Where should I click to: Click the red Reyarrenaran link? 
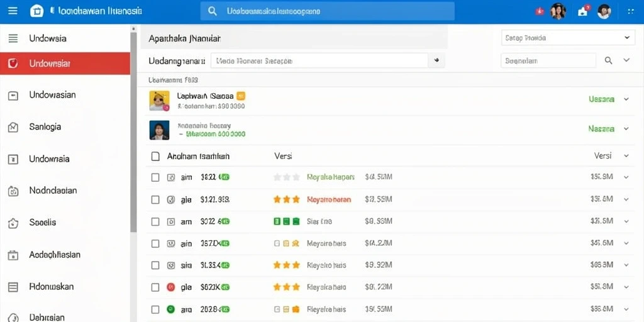point(329,199)
